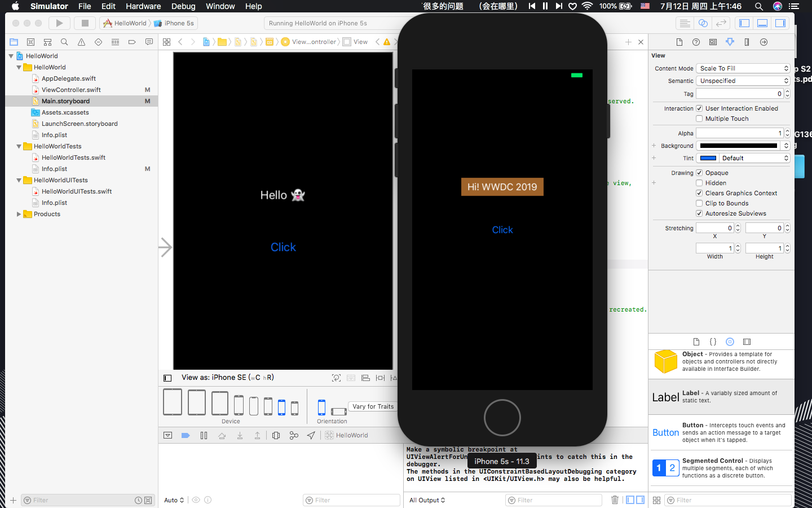This screenshot has width=812, height=508.
Task: Open the Source Control navigator
Action: (31, 42)
